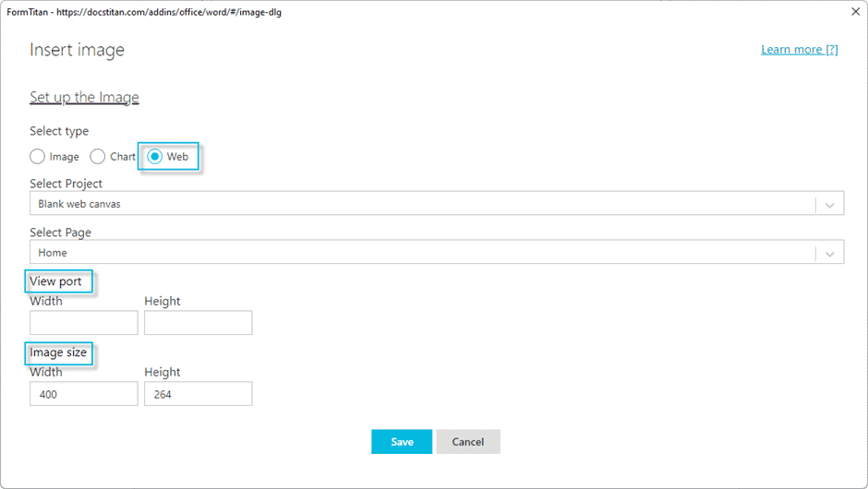The image size is (868, 489).
Task: Close the FormTitan dialog window
Action: [x=854, y=11]
